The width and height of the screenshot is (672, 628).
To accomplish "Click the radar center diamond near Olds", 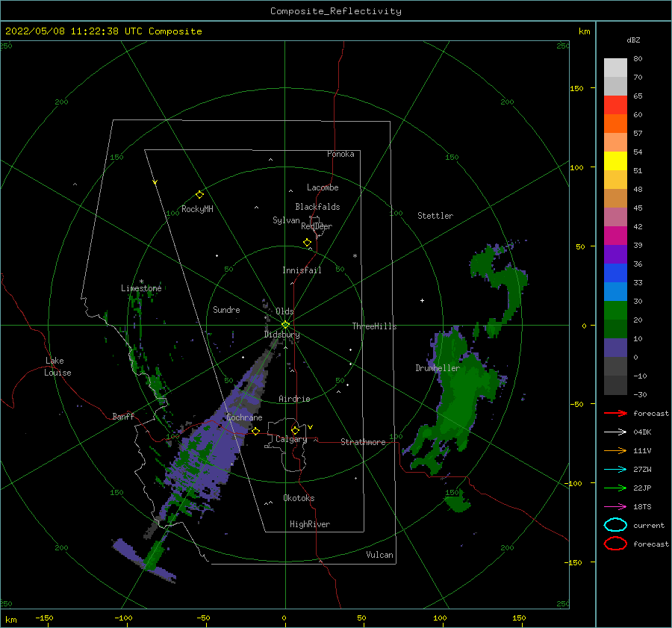I will (285, 325).
